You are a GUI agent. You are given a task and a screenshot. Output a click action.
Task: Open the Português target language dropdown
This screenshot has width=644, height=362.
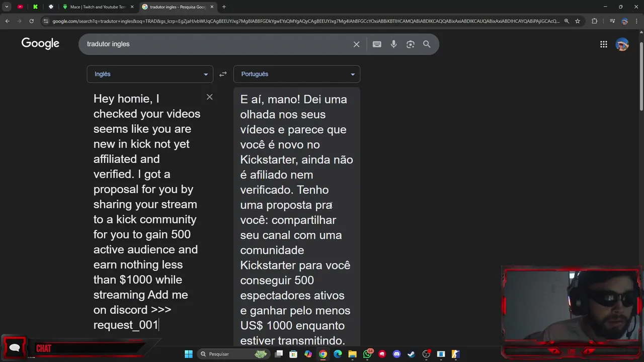pyautogui.click(x=297, y=74)
